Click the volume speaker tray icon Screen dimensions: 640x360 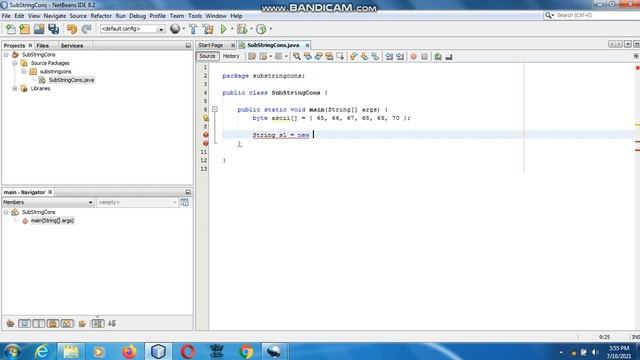click(x=595, y=352)
